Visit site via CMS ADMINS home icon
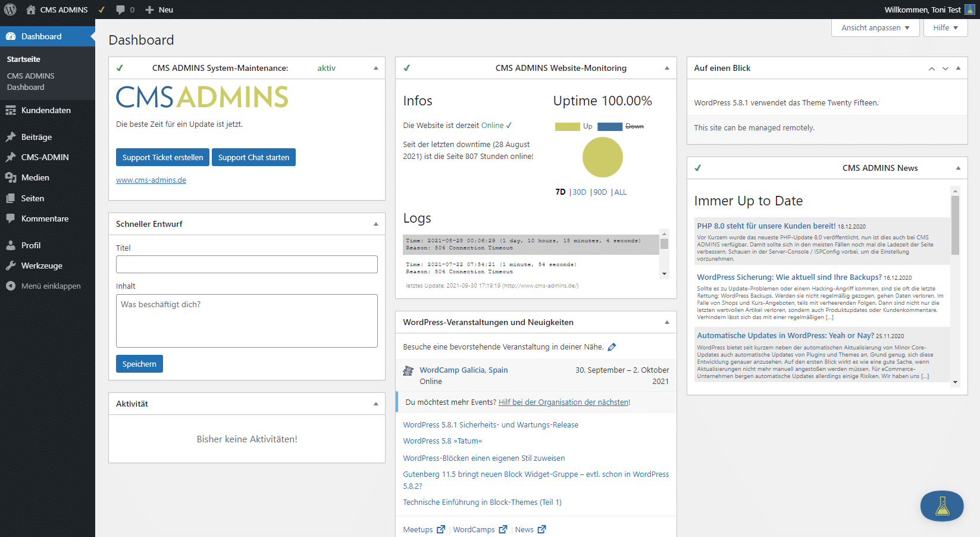This screenshot has width=980, height=537. pos(31,10)
